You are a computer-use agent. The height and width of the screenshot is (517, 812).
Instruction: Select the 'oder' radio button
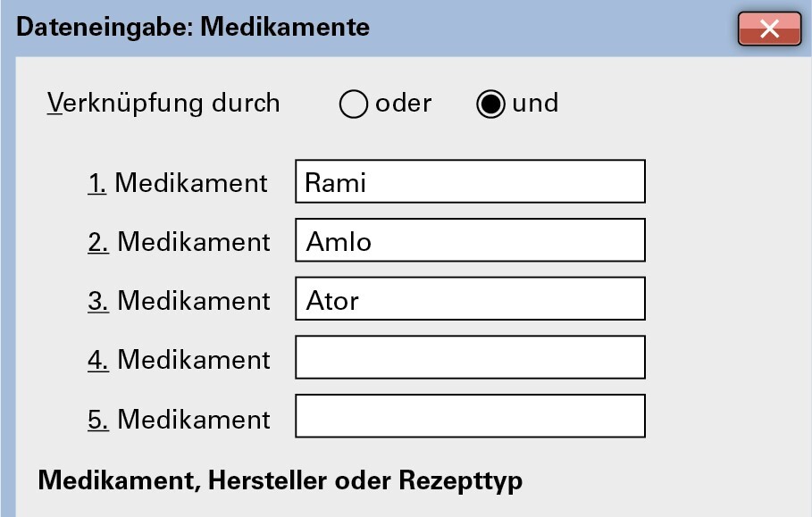coord(354,104)
